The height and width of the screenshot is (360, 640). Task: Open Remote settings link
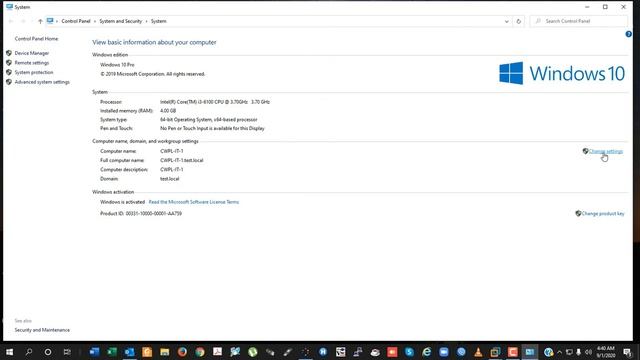(31, 63)
